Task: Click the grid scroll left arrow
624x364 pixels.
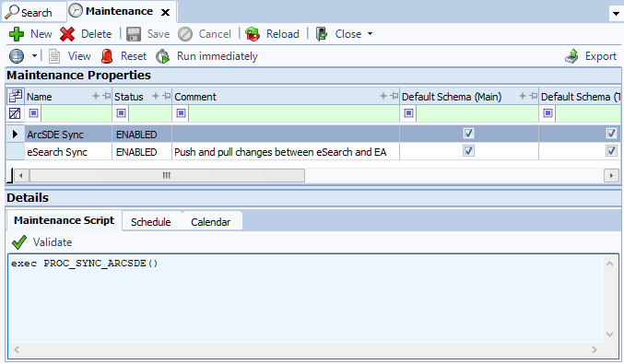Action: pos(21,175)
